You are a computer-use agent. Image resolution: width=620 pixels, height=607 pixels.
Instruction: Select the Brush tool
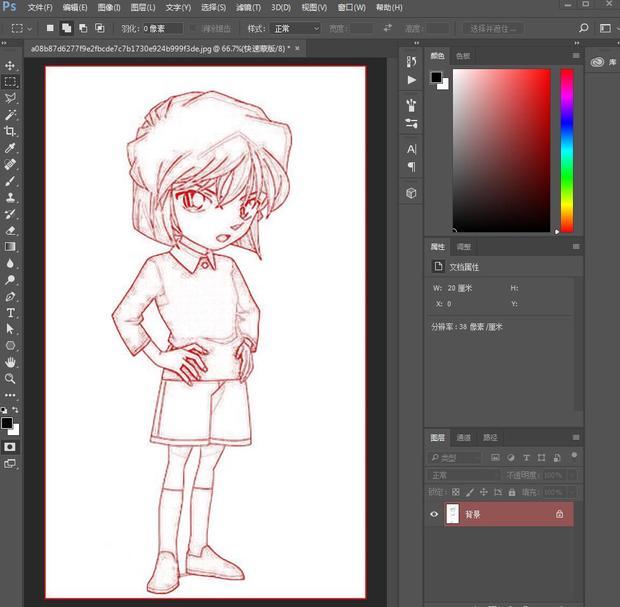click(10, 181)
